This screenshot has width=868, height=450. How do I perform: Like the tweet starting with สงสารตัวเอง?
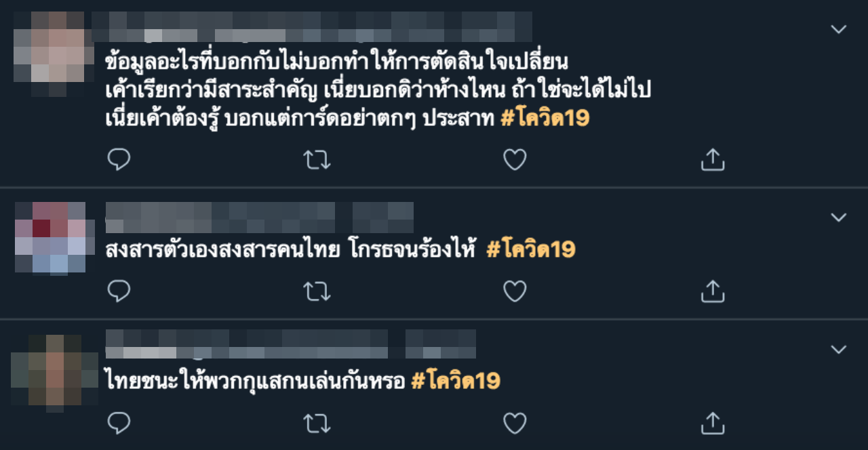[x=515, y=291]
